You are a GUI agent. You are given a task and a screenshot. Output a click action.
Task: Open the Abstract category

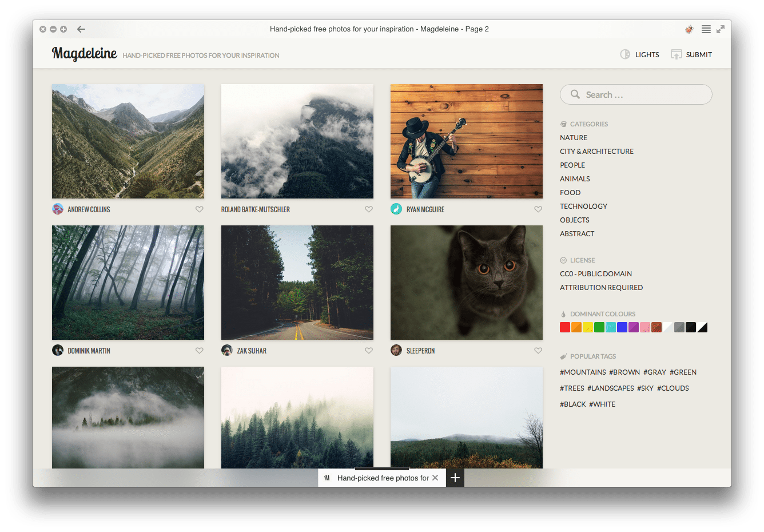[577, 234]
